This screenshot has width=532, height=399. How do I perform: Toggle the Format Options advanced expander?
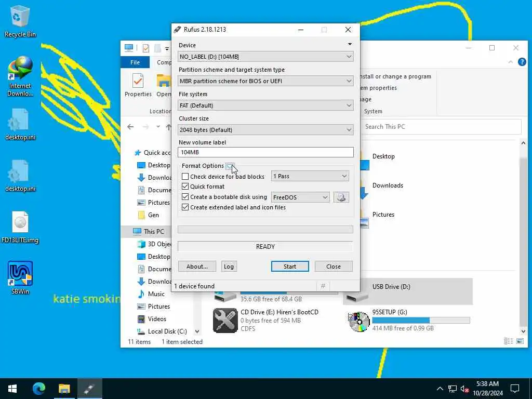click(230, 166)
